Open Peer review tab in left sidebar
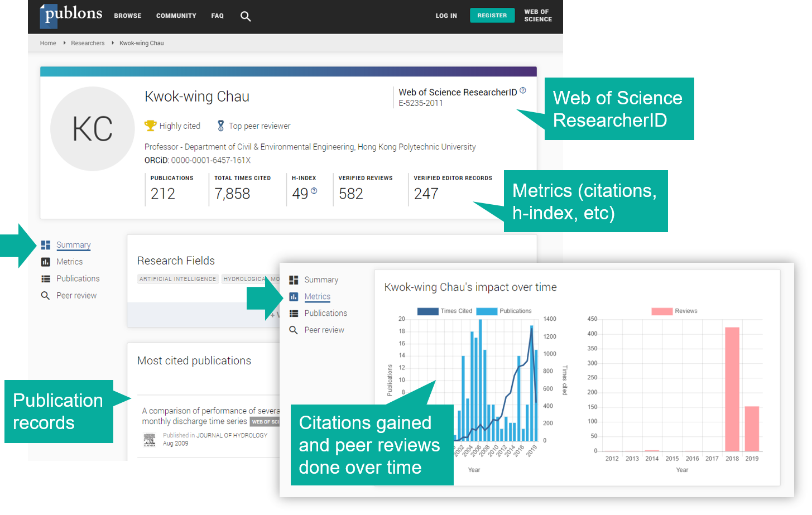The height and width of the screenshot is (515, 812). coord(76,295)
